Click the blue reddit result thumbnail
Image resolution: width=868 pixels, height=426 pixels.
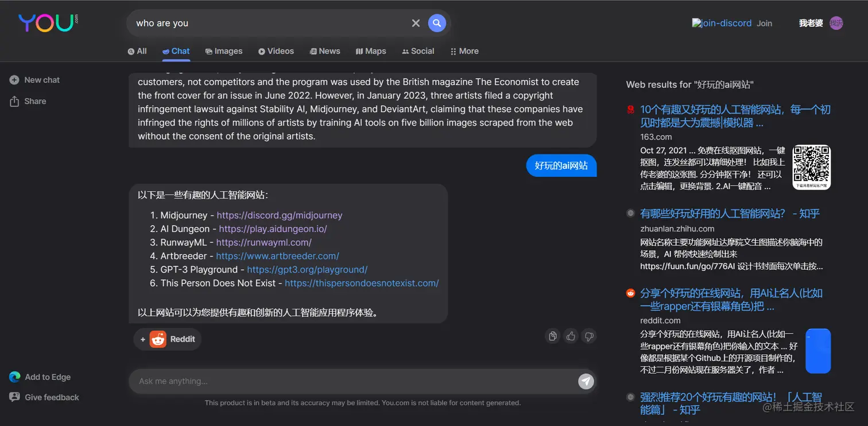[818, 351]
